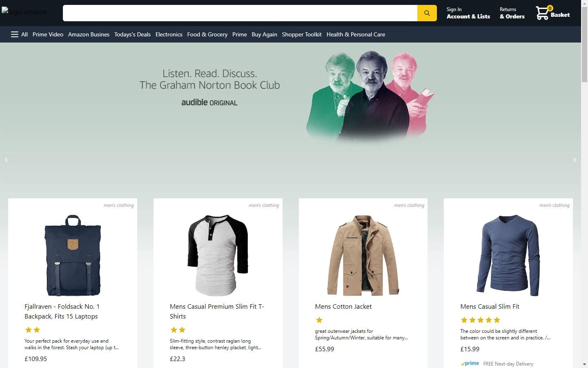Screen dimensions: 588x368
Task: Click the Fjallraven backpack product image
Action: coord(72,256)
